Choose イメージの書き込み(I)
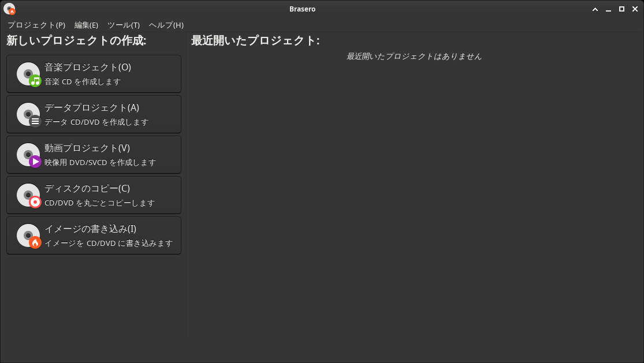 point(94,235)
